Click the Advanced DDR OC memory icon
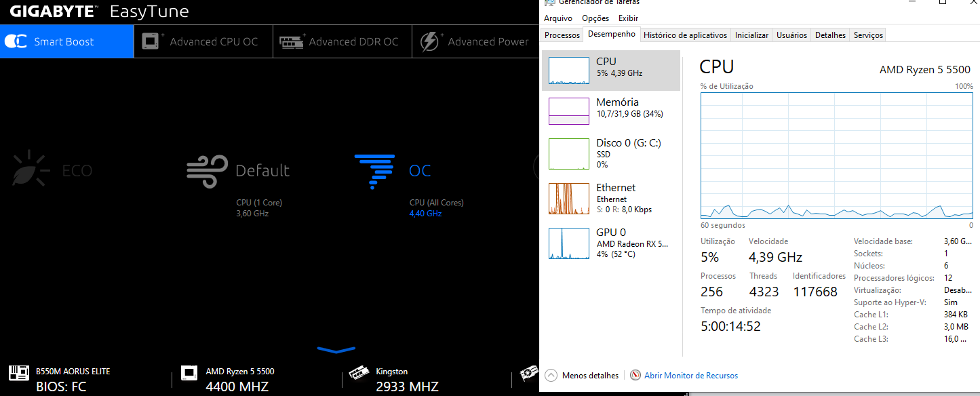The width and height of the screenshot is (980, 396). point(292,41)
